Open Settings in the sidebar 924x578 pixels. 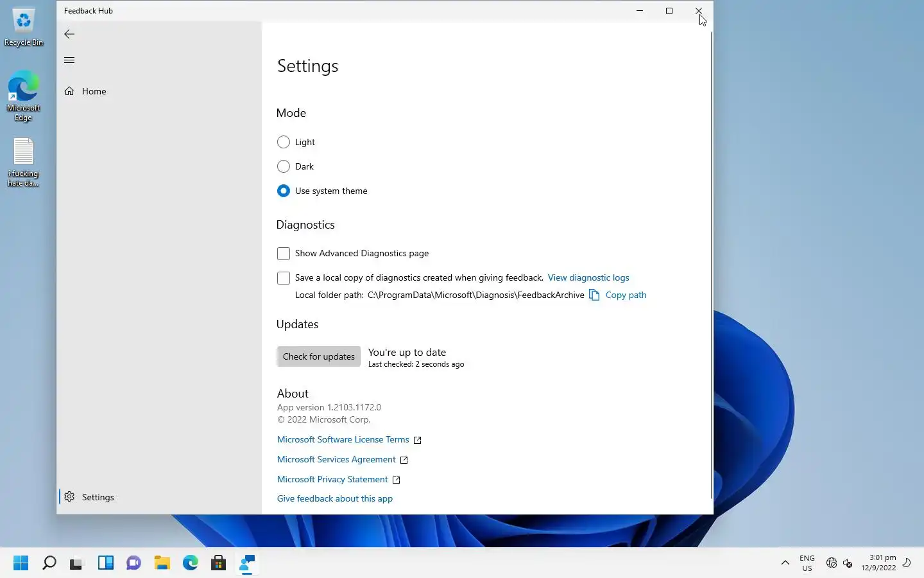tap(159, 497)
